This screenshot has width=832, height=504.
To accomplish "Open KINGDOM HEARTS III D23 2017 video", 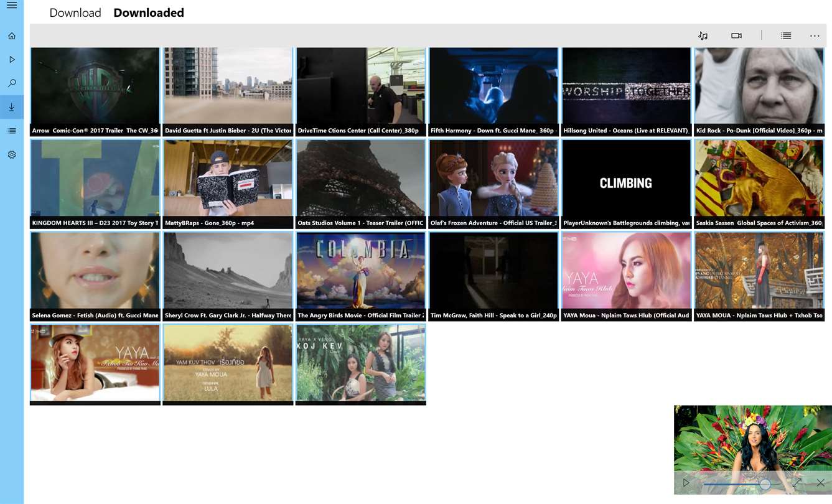I will click(x=95, y=184).
